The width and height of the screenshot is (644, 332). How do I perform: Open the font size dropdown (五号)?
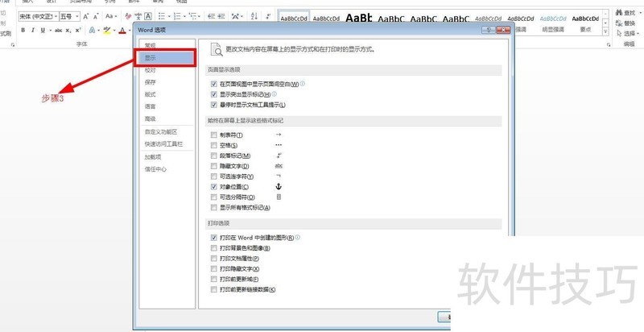coord(77,16)
